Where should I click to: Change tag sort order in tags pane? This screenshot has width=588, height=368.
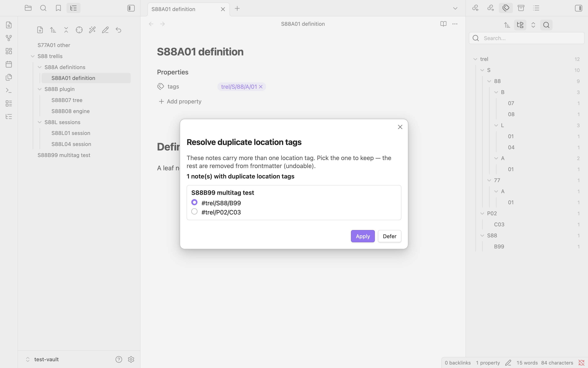tap(507, 25)
